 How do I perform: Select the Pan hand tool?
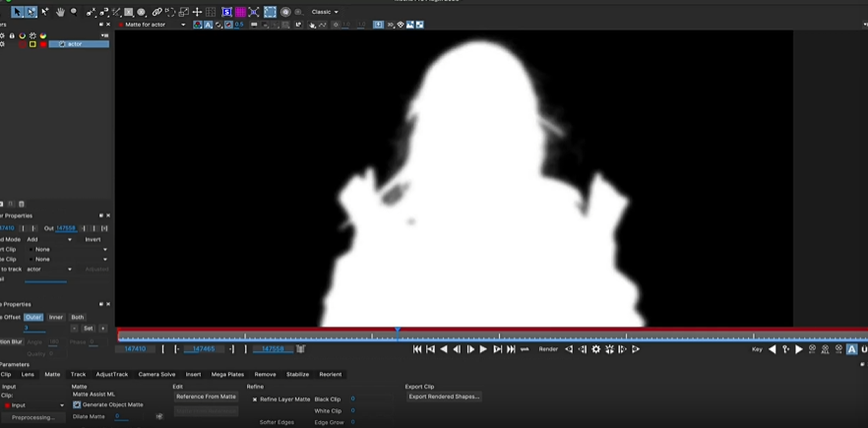click(60, 12)
